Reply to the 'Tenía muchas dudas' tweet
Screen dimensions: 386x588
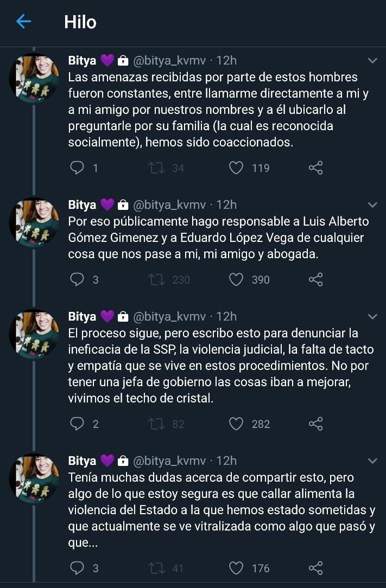click(x=78, y=568)
